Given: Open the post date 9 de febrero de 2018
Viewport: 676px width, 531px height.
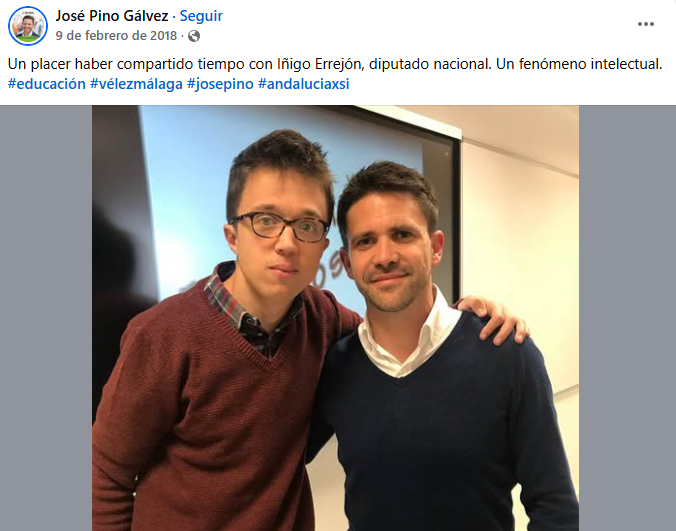Looking at the screenshot, I should tap(116, 35).
